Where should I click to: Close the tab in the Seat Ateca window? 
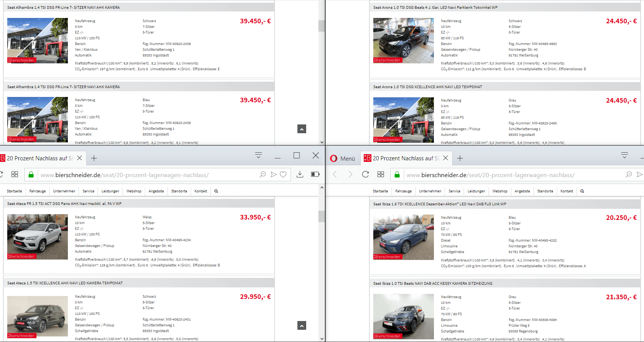tap(79, 158)
